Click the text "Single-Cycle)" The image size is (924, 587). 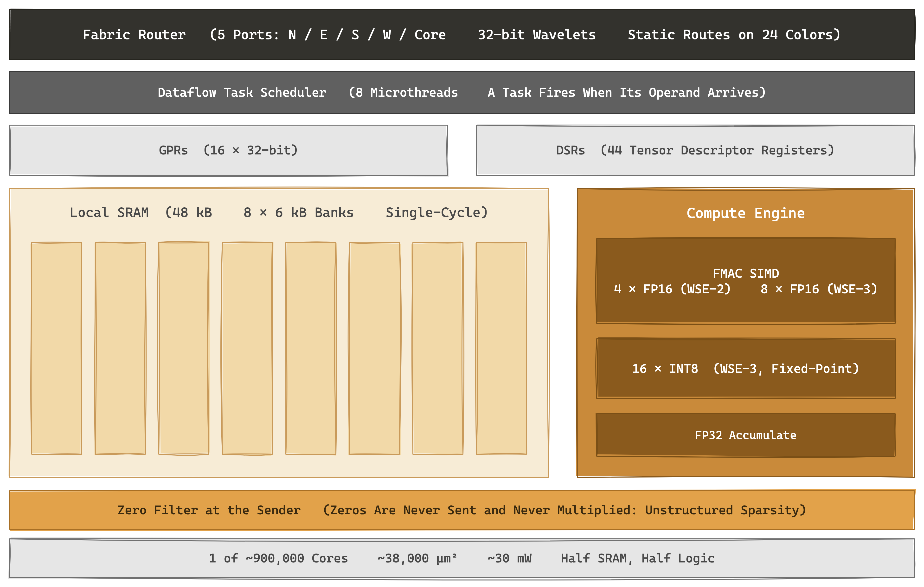coord(437,213)
